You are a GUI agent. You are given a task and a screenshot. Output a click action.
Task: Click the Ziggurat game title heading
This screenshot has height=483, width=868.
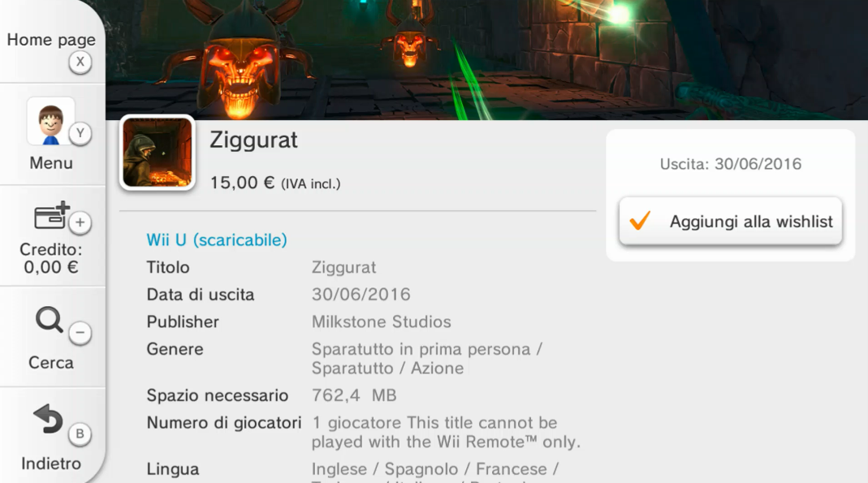pyautogui.click(x=253, y=140)
